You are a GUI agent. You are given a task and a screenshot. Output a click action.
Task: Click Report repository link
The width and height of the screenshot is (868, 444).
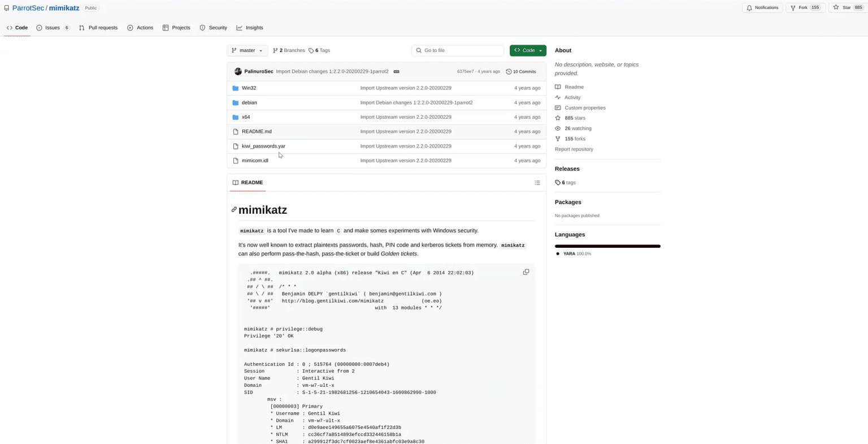(574, 149)
